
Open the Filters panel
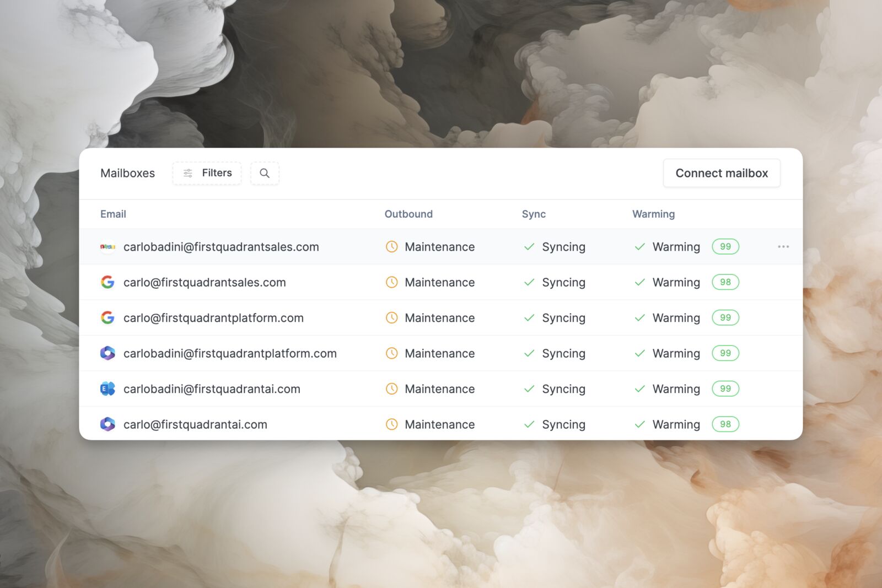pyautogui.click(x=207, y=173)
